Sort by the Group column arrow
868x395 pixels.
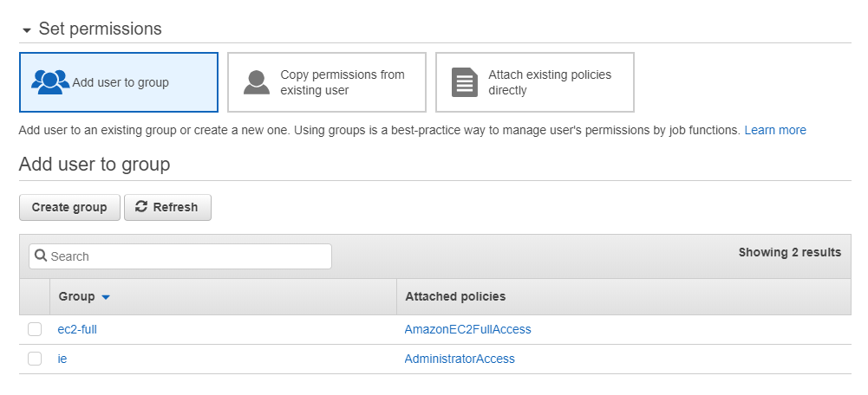[x=106, y=297]
